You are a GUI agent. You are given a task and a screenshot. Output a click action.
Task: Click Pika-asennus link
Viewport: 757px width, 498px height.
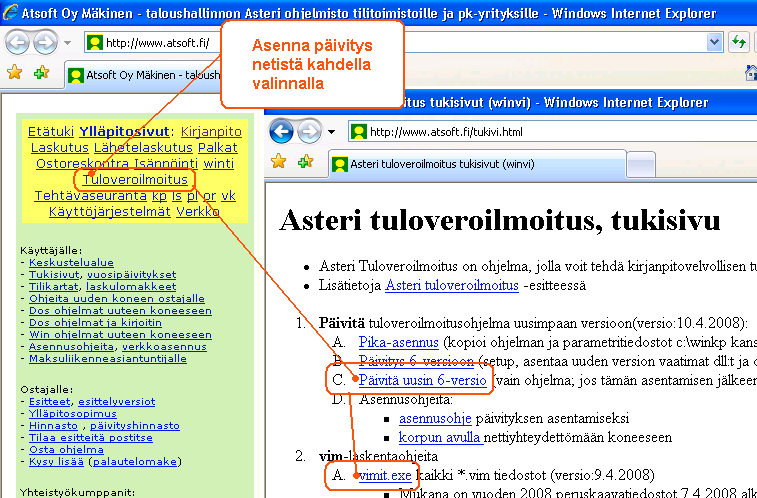tap(399, 342)
